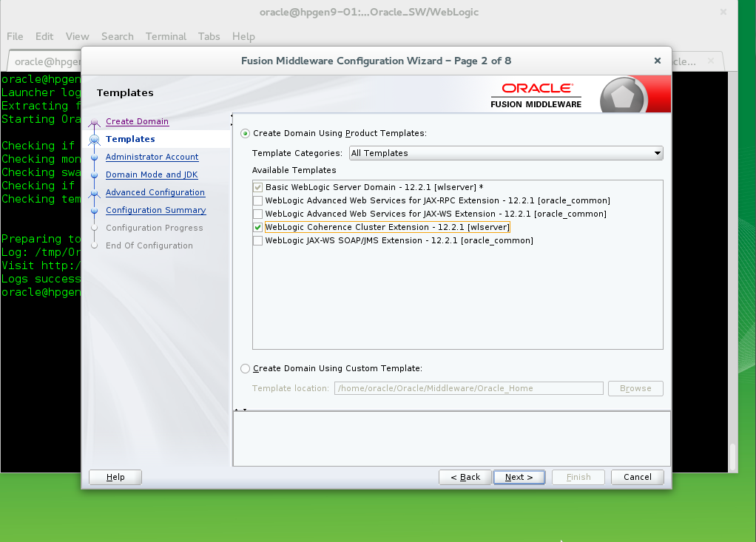Select Create Domain Using Custom Template radio
The width and height of the screenshot is (756, 542).
tap(246, 368)
